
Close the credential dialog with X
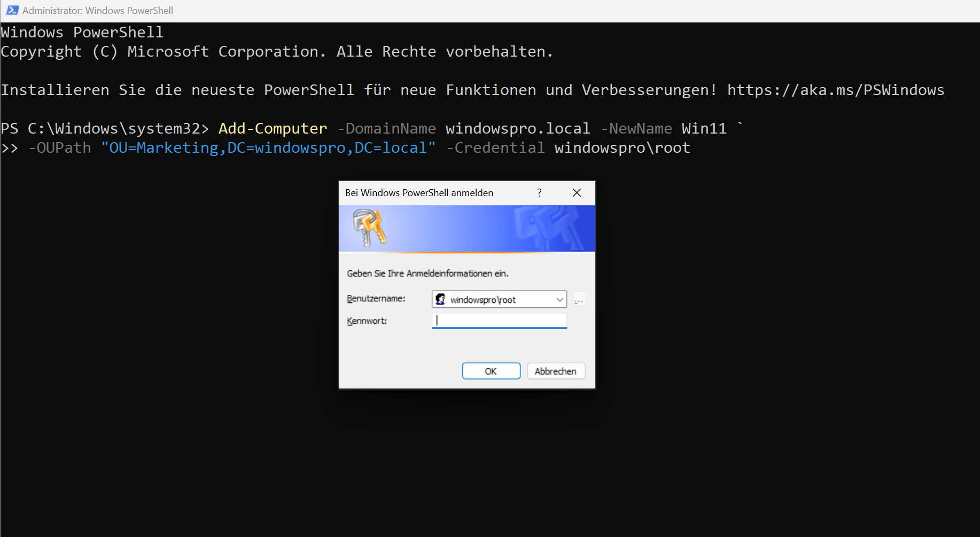tap(577, 193)
